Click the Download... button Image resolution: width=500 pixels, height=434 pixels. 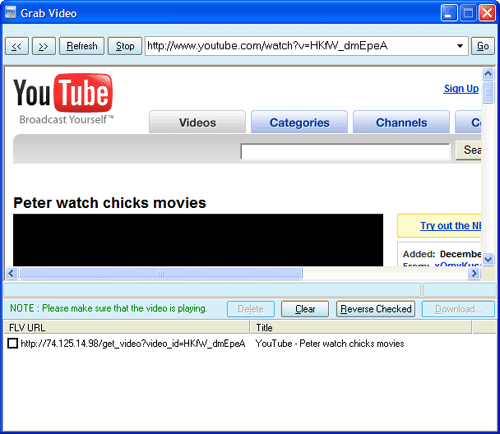point(458,309)
